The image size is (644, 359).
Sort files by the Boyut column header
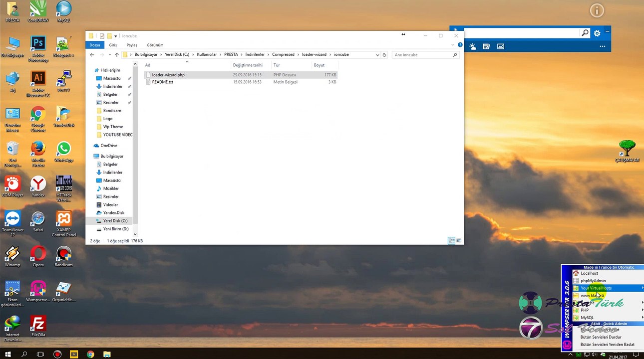coord(324,65)
